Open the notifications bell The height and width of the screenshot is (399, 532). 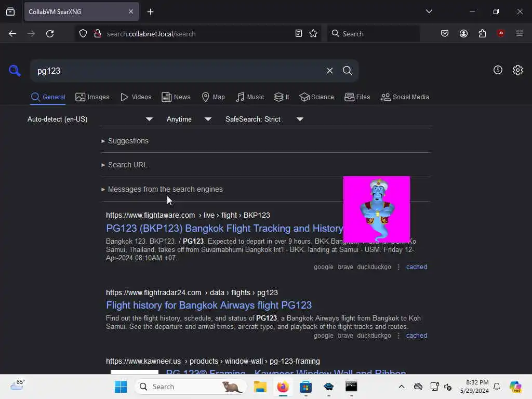coord(497,387)
